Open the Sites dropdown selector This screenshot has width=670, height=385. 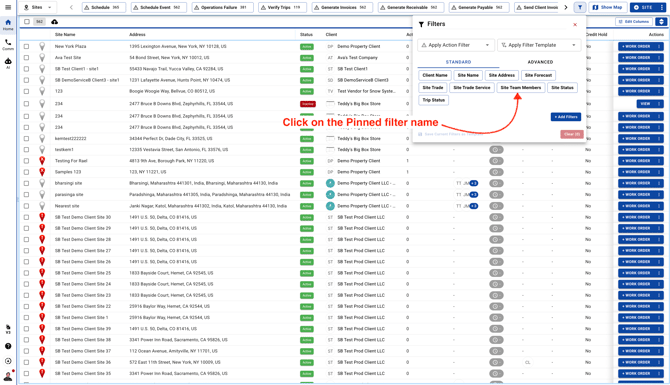click(37, 7)
